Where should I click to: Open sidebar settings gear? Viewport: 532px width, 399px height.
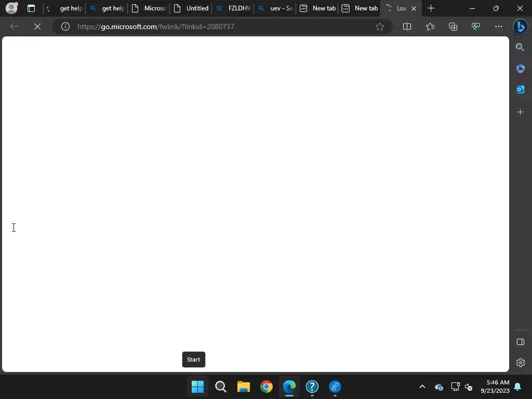click(520, 363)
